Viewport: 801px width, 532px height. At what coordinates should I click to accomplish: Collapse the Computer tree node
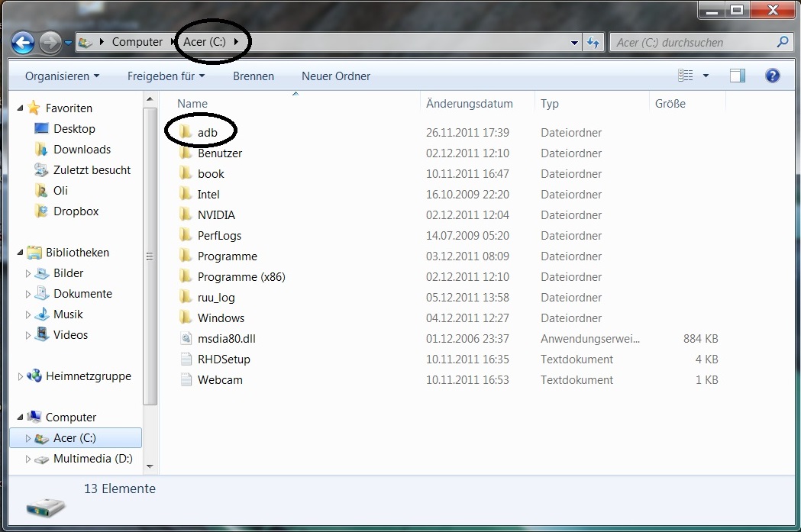(x=20, y=417)
